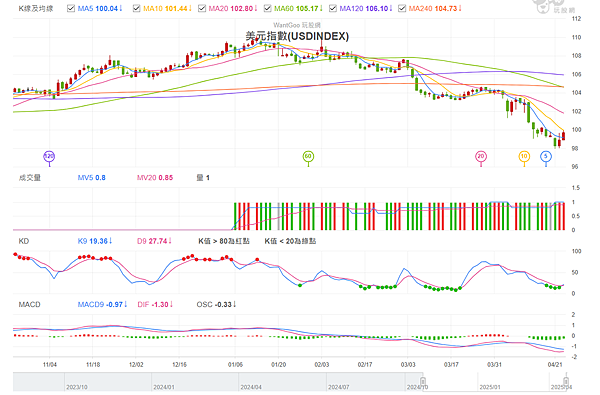The image size is (600, 395).
Task: Click the 2025/01 label in range navigator
Action: (490, 387)
